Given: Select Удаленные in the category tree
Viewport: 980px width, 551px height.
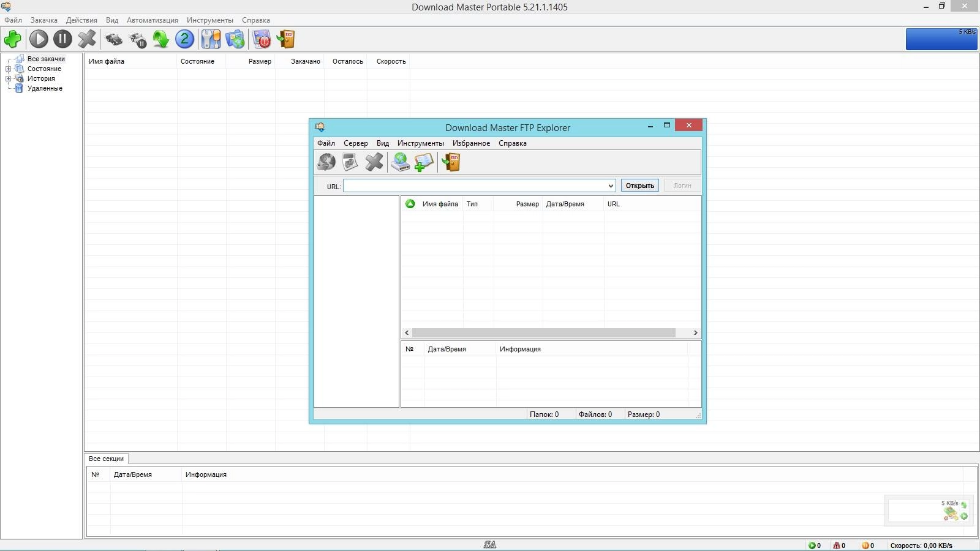Looking at the screenshot, I should [x=45, y=89].
